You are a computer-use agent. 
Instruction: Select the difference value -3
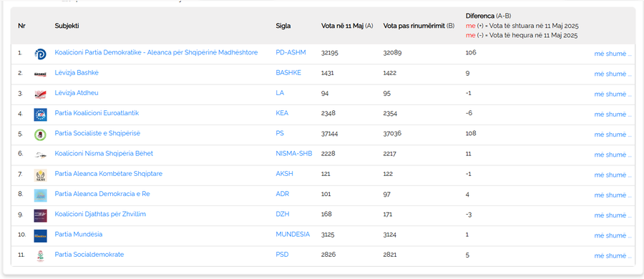(x=469, y=214)
